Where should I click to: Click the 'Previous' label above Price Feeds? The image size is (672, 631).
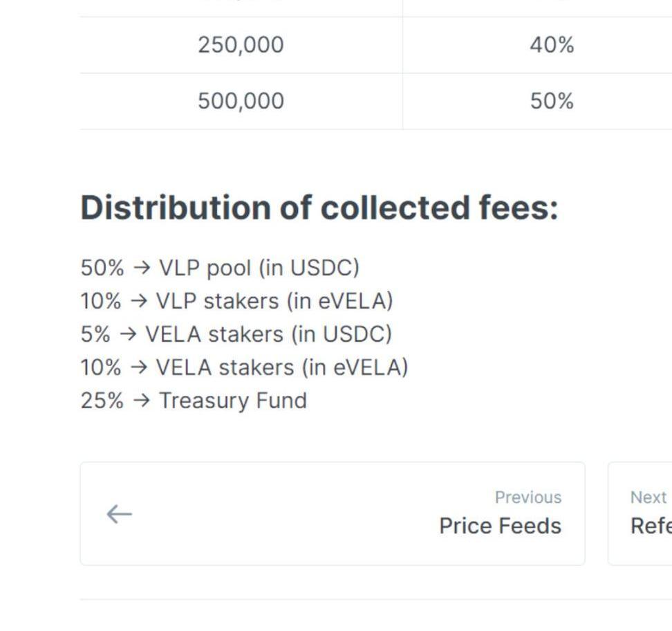(528, 497)
